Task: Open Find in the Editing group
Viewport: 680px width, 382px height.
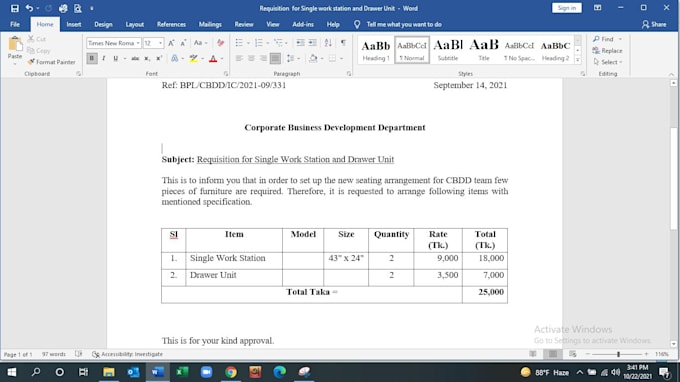Action: point(604,39)
